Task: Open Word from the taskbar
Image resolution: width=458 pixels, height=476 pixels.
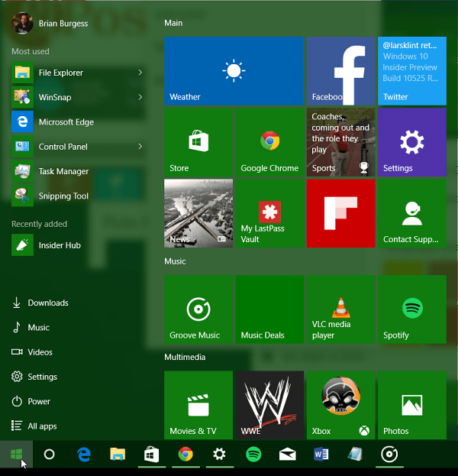Action: pyautogui.click(x=321, y=455)
